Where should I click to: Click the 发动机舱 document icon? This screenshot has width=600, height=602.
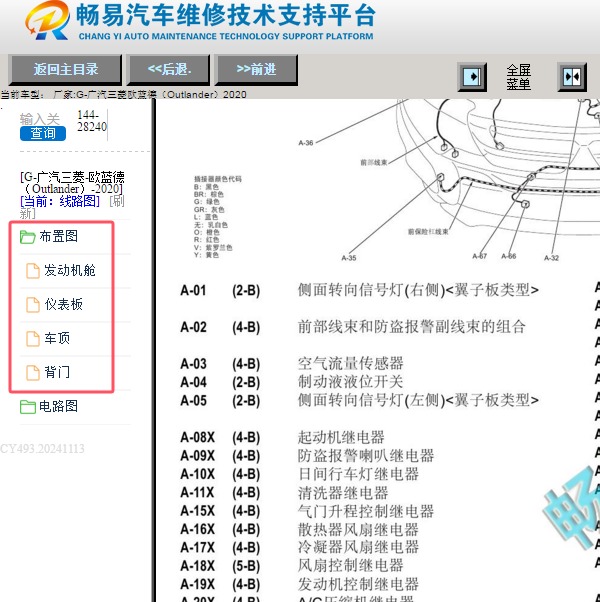pyautogui.click(x=33, y=271)
